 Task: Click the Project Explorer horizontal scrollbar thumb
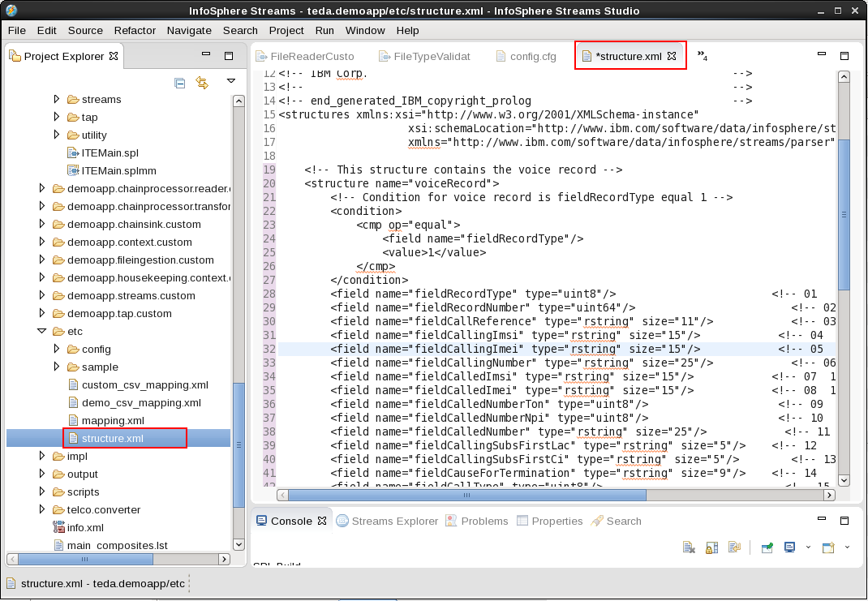click(x=85, y=559)
